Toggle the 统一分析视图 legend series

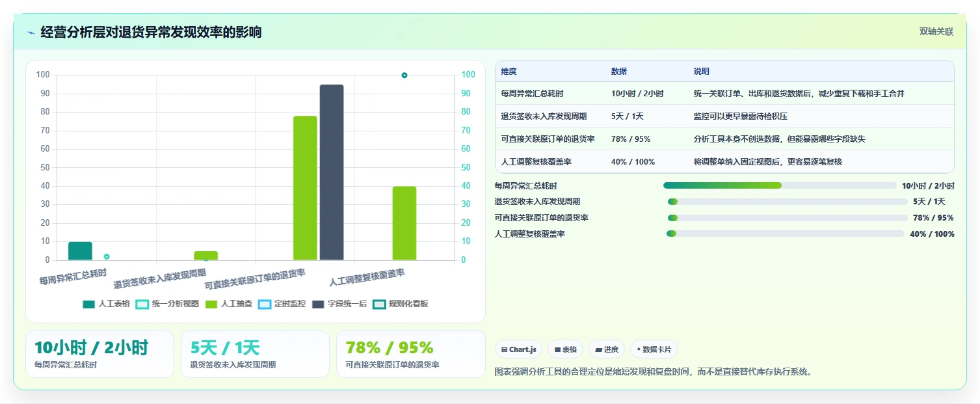[167, 304]
